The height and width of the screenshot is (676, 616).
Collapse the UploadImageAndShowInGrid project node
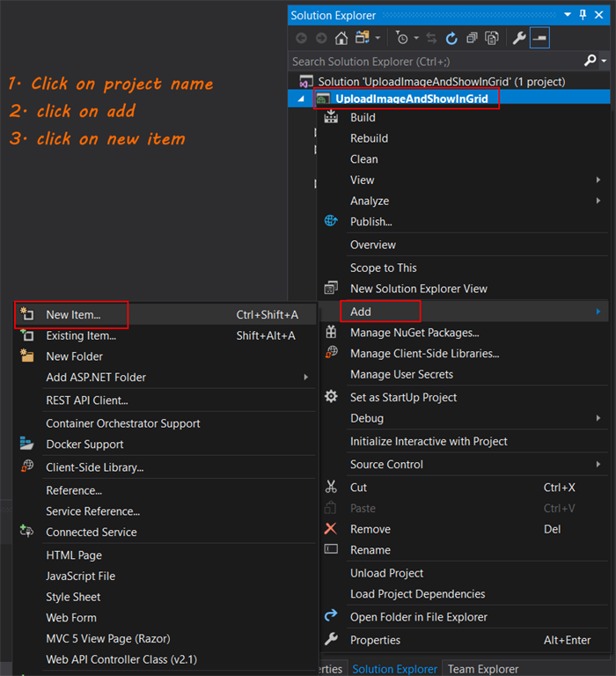click(301, 99)
